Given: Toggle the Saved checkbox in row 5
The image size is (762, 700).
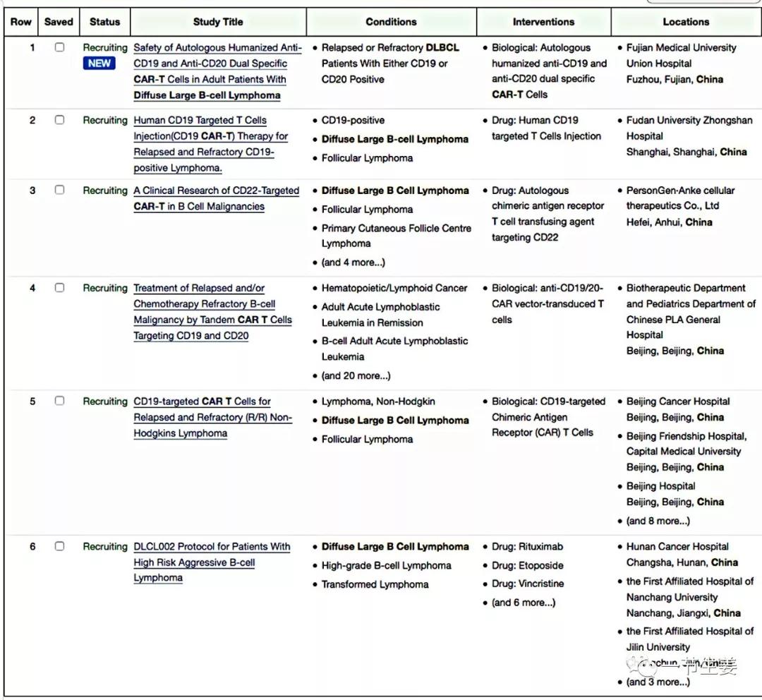Looking at the screenshot, I should pos(59,401).
